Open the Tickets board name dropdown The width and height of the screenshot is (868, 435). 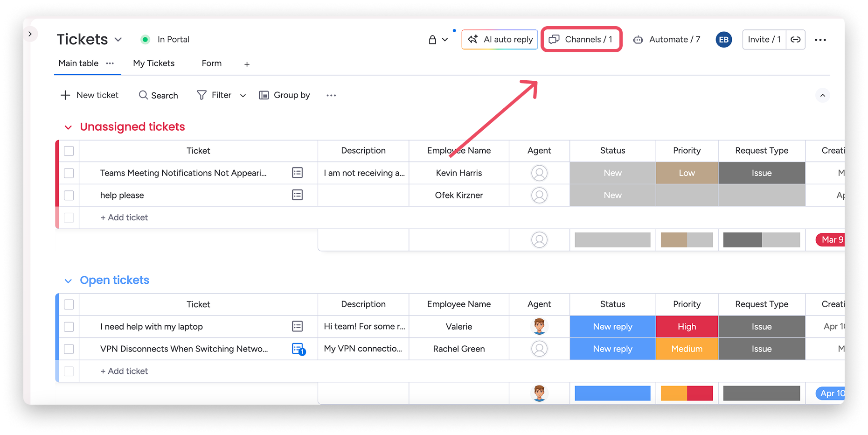click(x=118, y=39)
